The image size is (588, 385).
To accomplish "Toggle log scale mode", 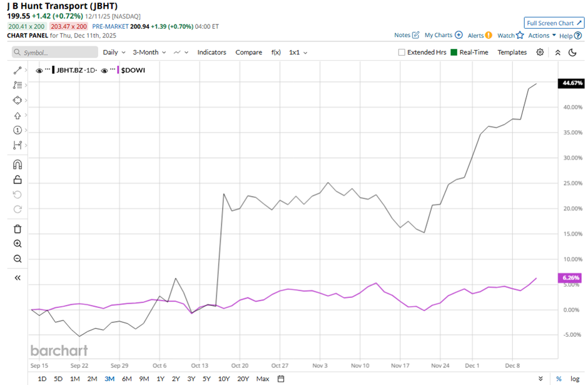I will coord(575,379).
